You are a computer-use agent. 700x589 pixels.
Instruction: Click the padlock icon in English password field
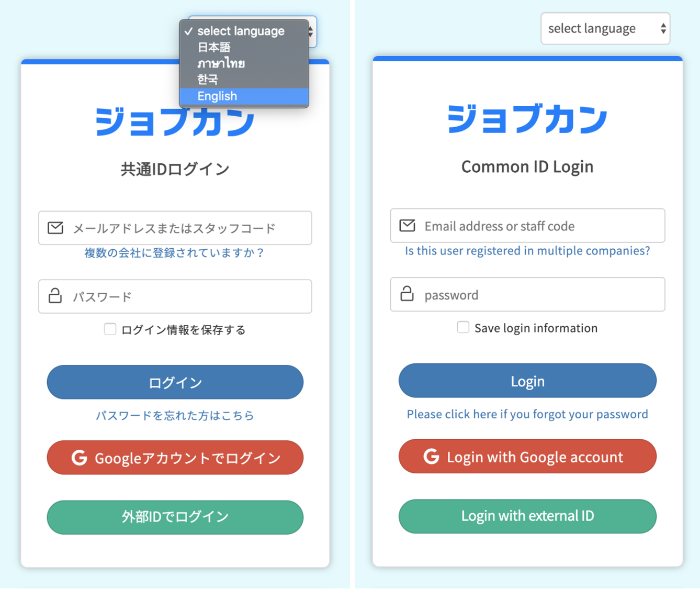[x=407, y=293]
